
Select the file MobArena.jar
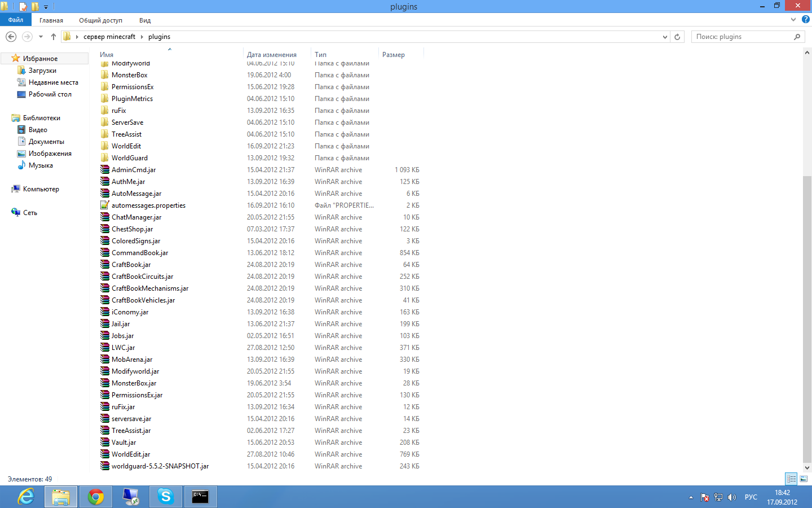(x=132, y=360)
